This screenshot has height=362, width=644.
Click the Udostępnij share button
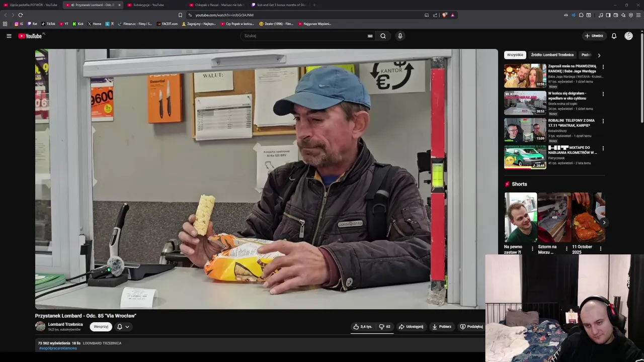(x=411, y=327)
